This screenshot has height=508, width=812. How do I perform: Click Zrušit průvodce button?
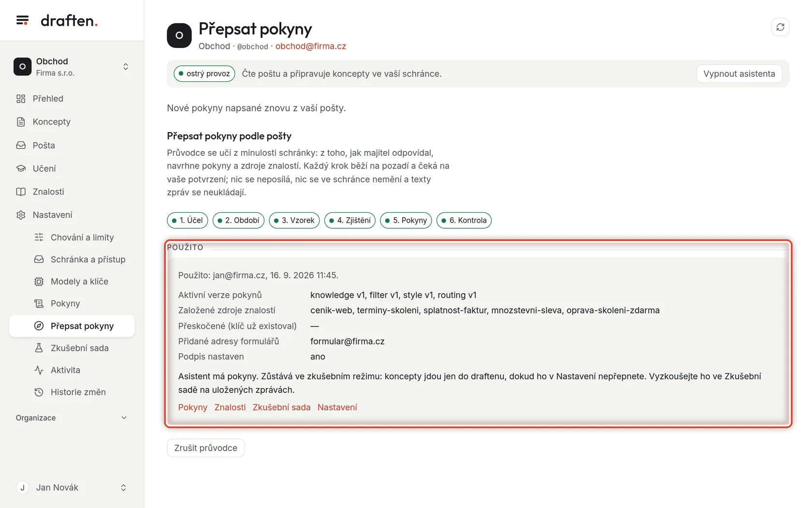click(205, 448)
